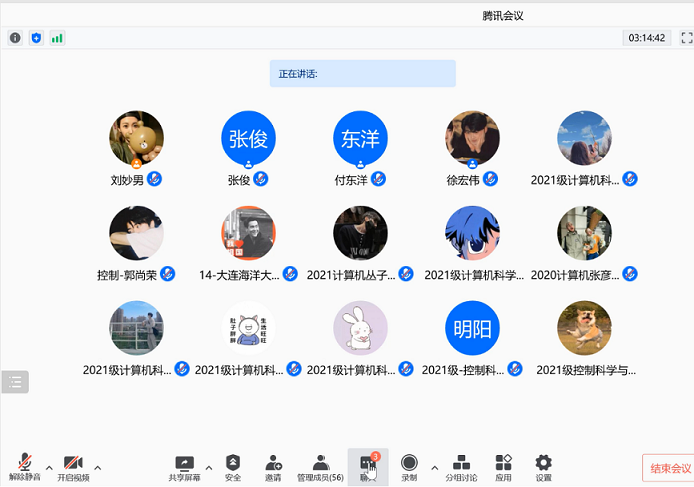Open the chat with unread badge
Image resolution: width=694 pixels, height=487 pixels.
coord(367,466)
